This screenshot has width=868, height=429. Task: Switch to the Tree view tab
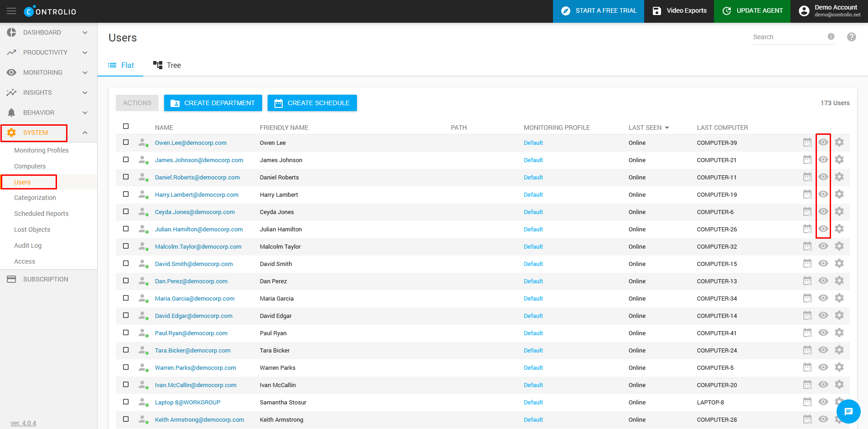click(x=167, y=65)
